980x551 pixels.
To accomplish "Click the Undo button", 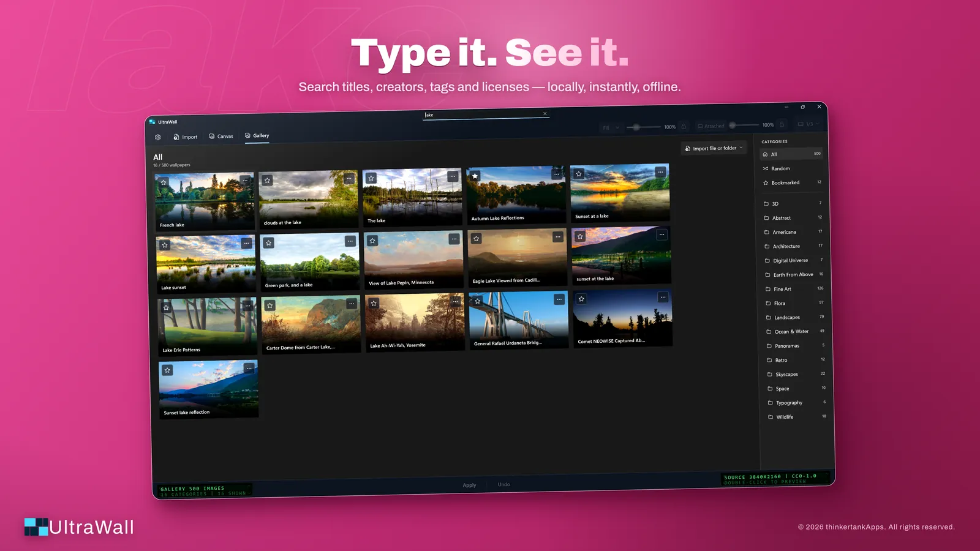I will (503, 484).
